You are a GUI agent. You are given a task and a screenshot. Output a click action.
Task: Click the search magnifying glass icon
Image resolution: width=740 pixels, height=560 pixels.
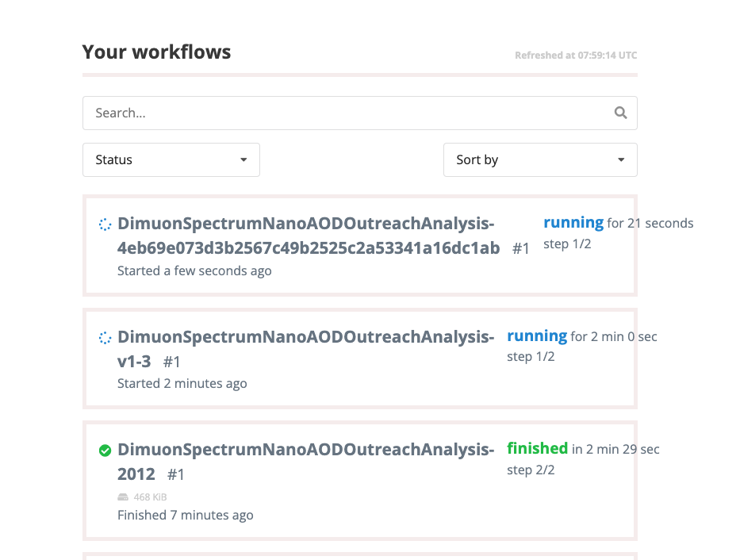tap(620, 113)
